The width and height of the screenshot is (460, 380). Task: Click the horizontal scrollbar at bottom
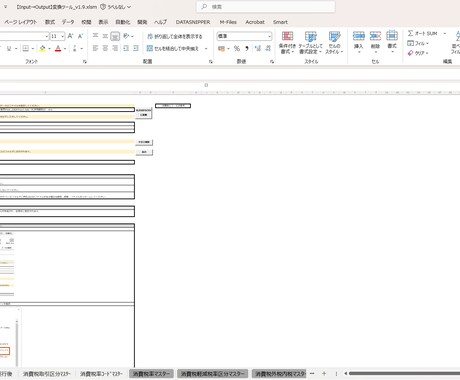404,374
